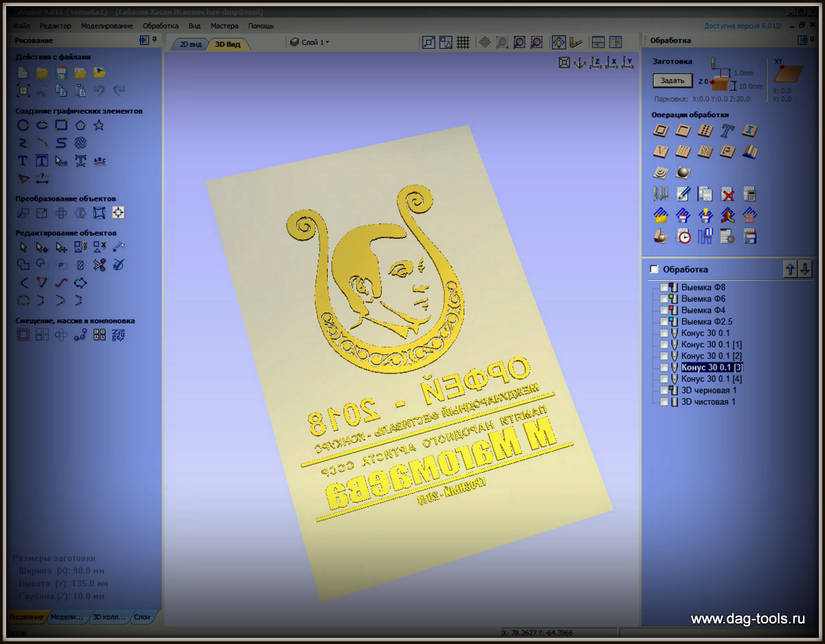Toggle the grid display in toolbar
Screen dimensions: 825x644
pos(463,43)
